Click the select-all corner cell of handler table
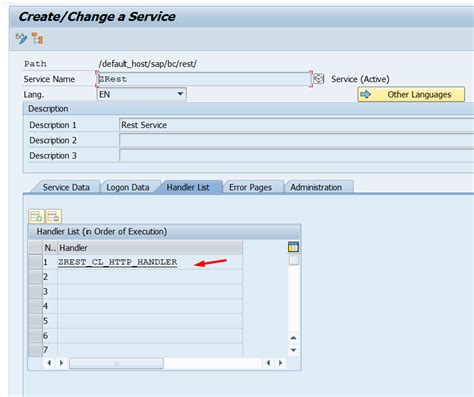474x397 pixels. coord(35,248)
